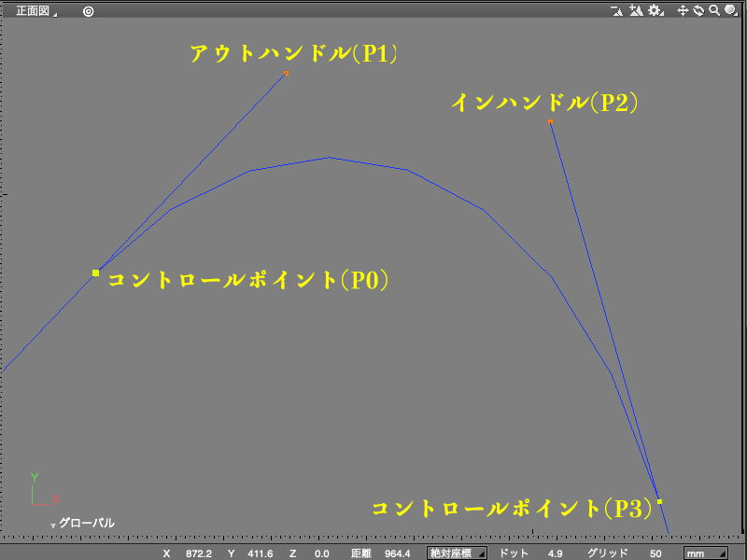The width and height of the screenshot is (747, 560).
Task: Click the 距離 distance value 964.4
Action: (x=398, y=553)
